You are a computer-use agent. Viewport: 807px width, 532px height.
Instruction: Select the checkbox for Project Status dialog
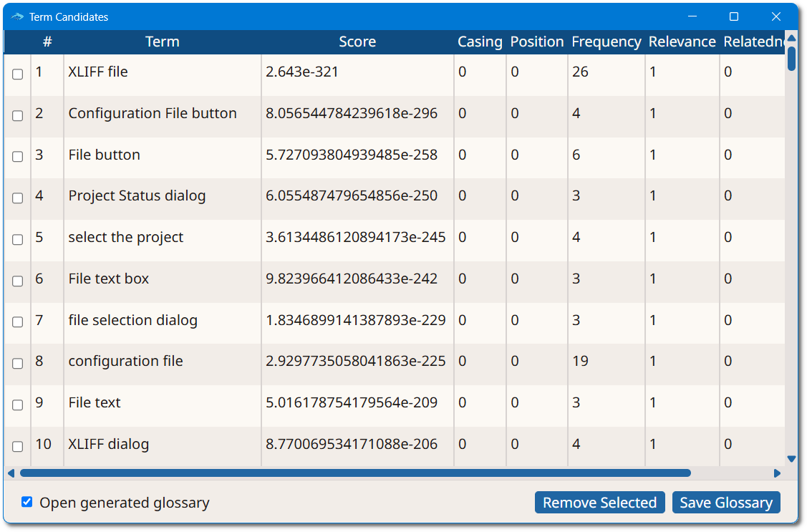tap(17, 198)
